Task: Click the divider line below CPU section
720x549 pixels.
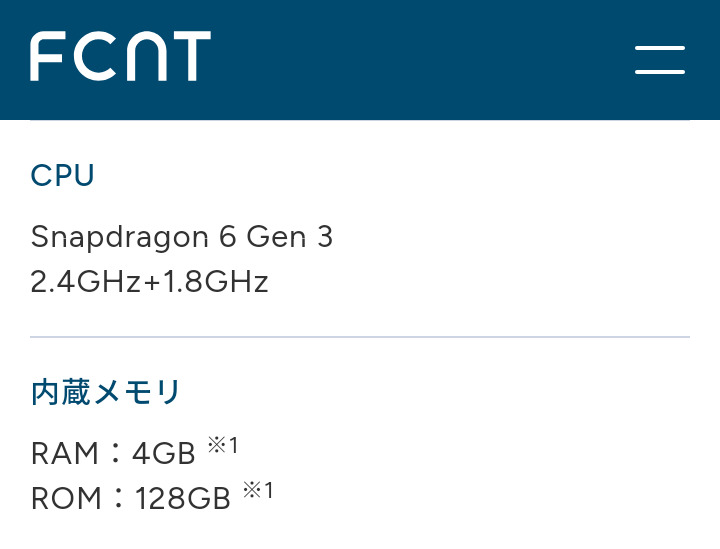Action: 360,337
